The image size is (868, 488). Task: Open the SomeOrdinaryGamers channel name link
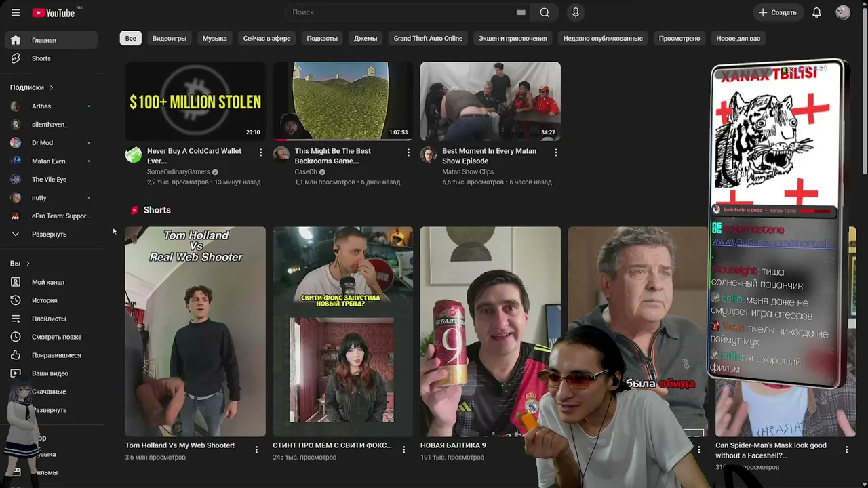[179, 172]
